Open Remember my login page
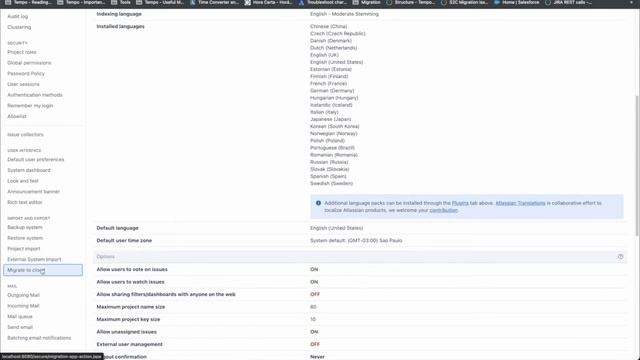The width and height of the screenshot is (640, 360). point(30,105)
